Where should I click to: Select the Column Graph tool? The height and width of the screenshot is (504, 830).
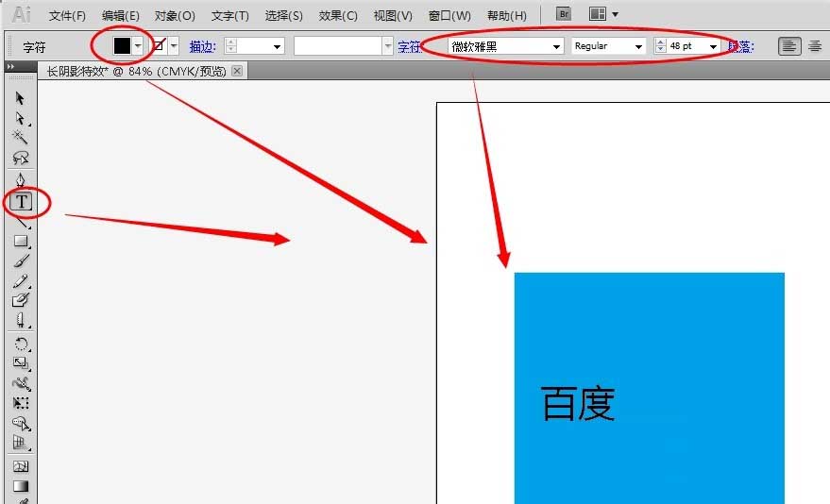(x=21, y=444)
